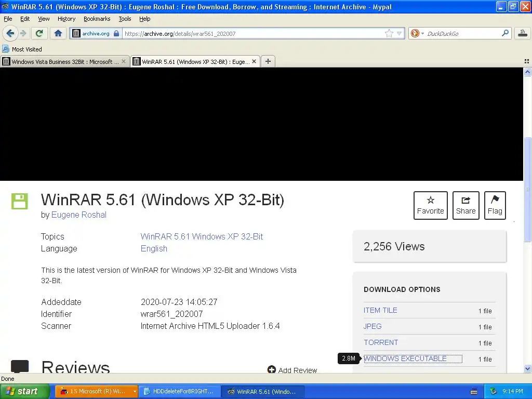
Task: Open the View menu
Action: (x=44, y=19)
